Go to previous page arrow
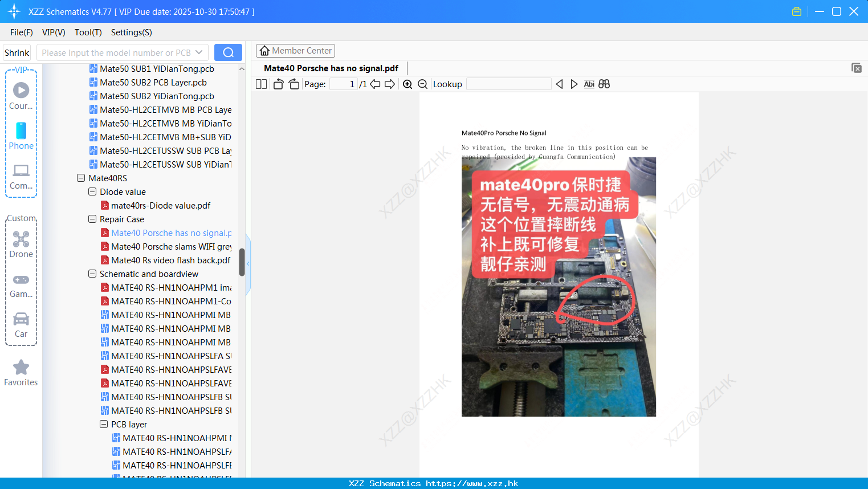Image resolution: width=868 pixels, height=489 pixels. pos(375,84)
